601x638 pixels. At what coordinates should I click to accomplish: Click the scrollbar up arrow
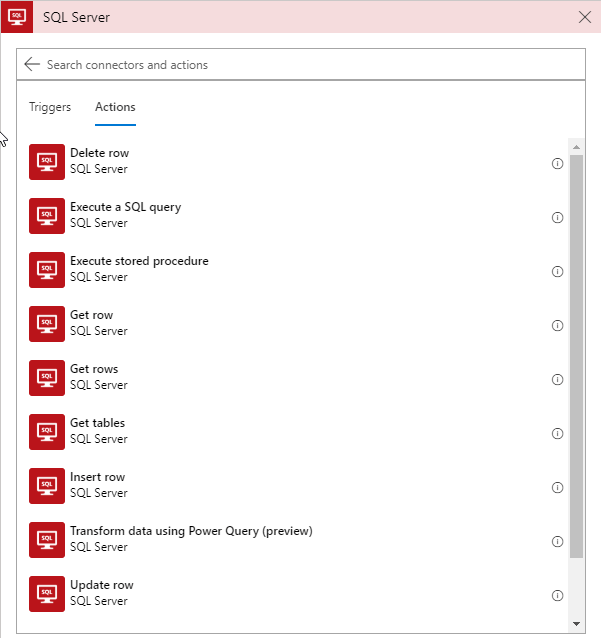pos(576,147)
